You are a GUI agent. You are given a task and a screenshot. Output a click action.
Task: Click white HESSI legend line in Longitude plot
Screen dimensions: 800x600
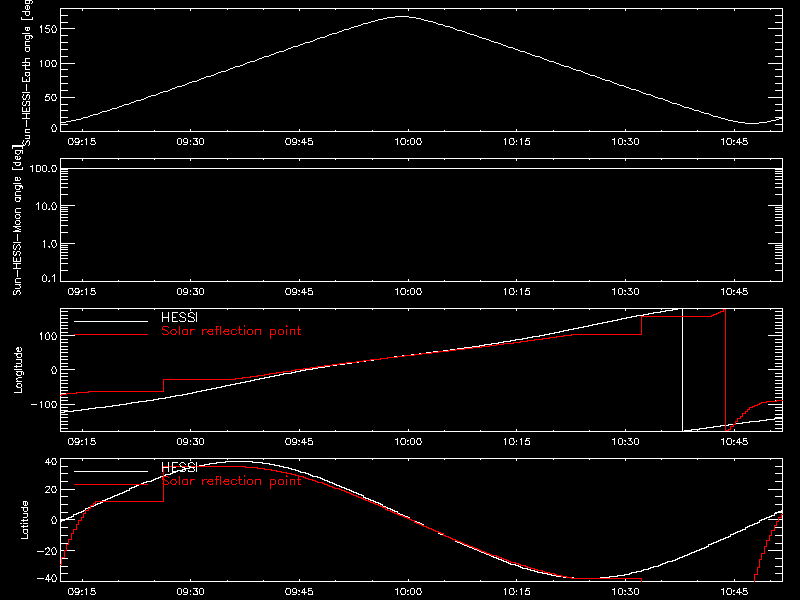tap(111, 321)
